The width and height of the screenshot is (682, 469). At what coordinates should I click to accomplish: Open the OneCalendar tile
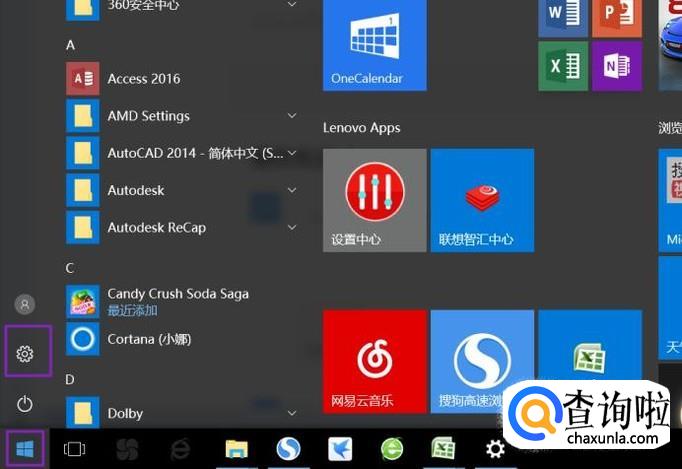tap(374, 45)
